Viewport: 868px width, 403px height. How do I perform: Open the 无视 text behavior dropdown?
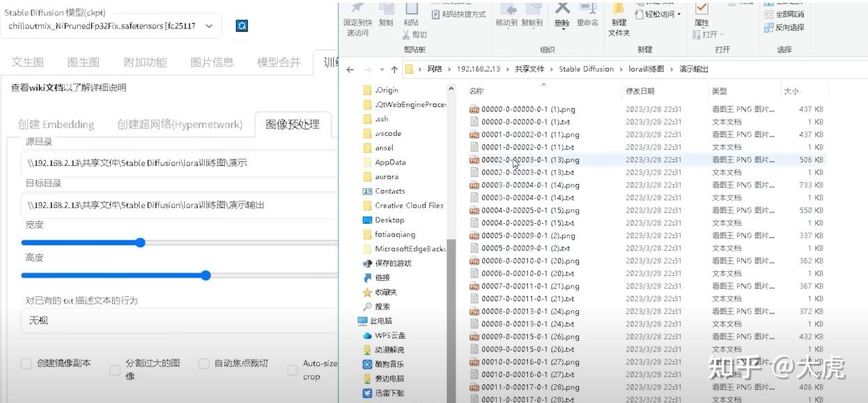pyautogui.click(x=174, y=320)
